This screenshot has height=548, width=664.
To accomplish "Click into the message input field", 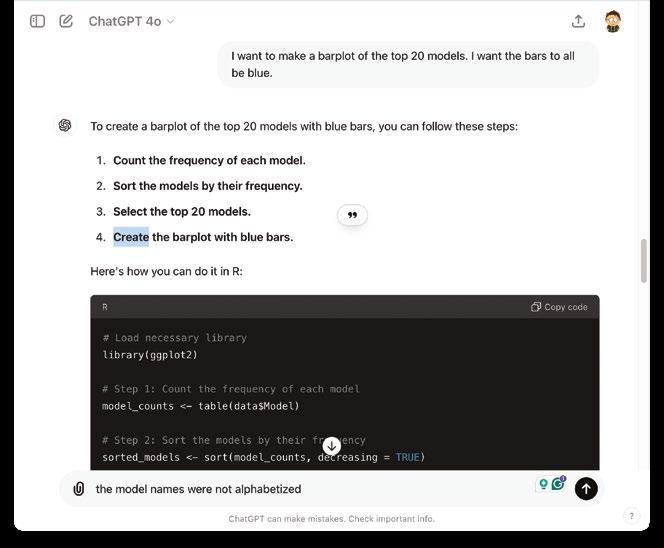I will tap(300, 489).
